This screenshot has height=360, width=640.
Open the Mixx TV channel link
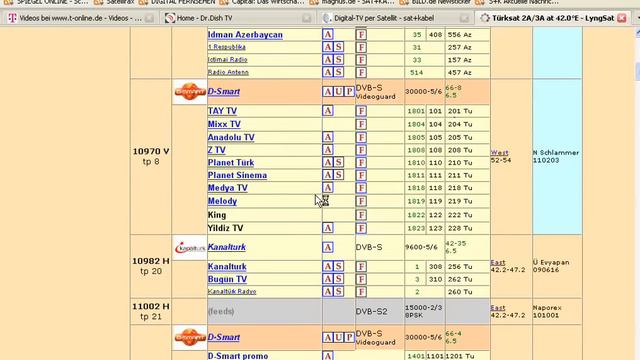pos(224,124)
